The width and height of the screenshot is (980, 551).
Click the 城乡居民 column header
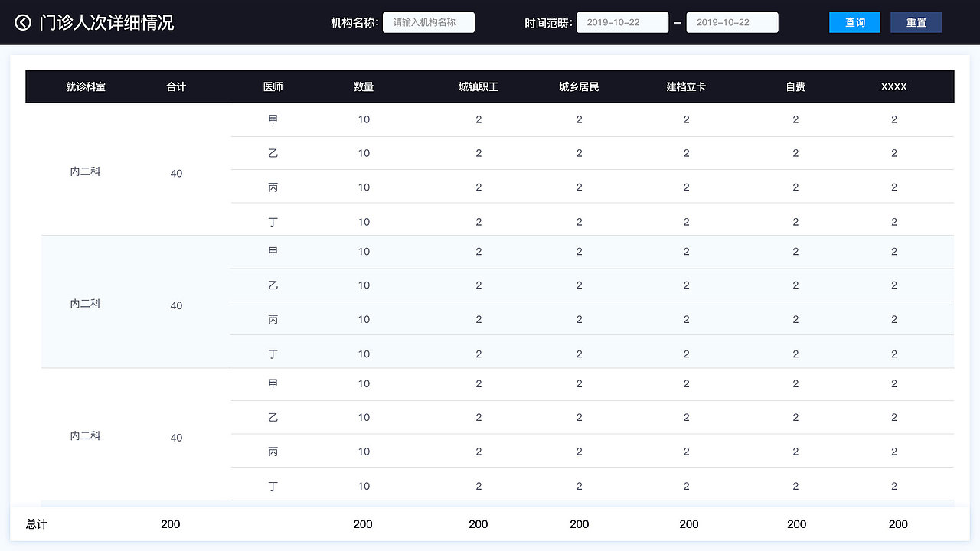[x=579, y=87]
